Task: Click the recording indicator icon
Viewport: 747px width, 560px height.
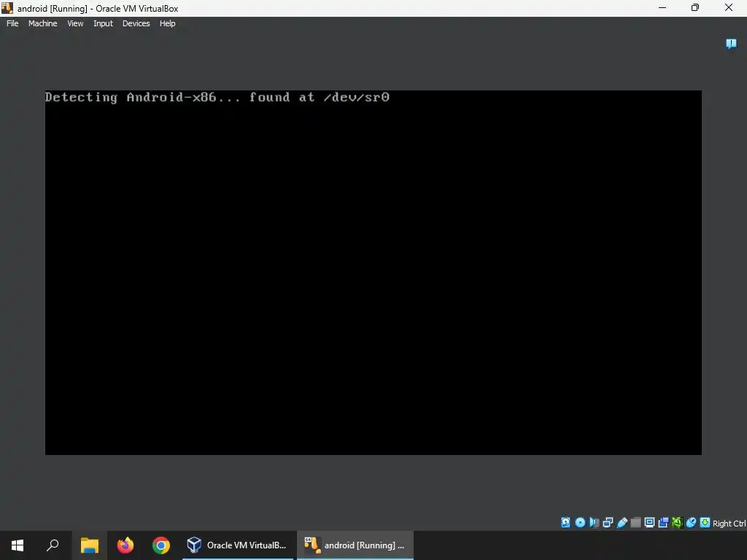Action: [663, 522]
